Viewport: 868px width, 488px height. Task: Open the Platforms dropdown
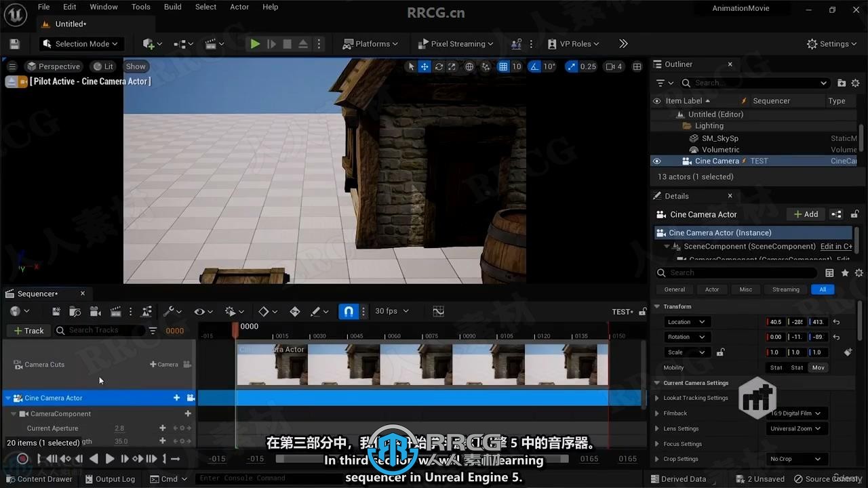click(370, 44)
